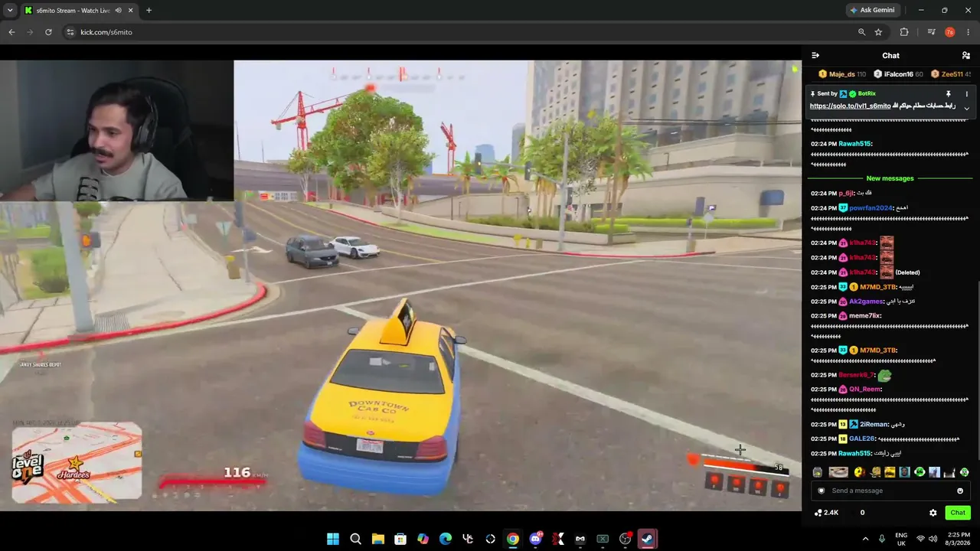Open the Chrome three-dot menu
The image size is (980, 551).
[x=969, y=32]
